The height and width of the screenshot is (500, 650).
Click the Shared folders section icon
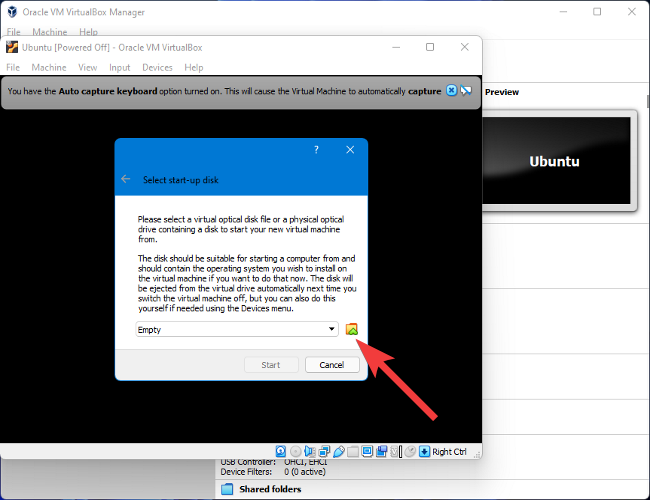click(227, 489)
